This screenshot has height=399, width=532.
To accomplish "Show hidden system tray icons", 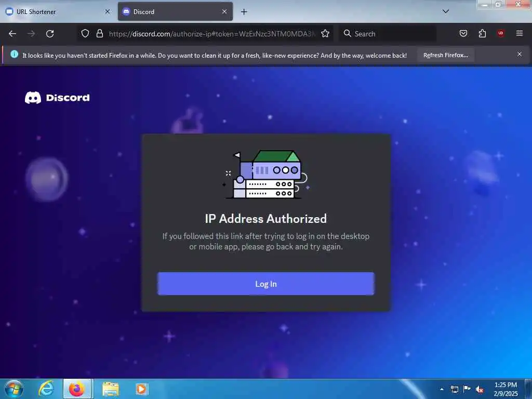I will (442, 389).
